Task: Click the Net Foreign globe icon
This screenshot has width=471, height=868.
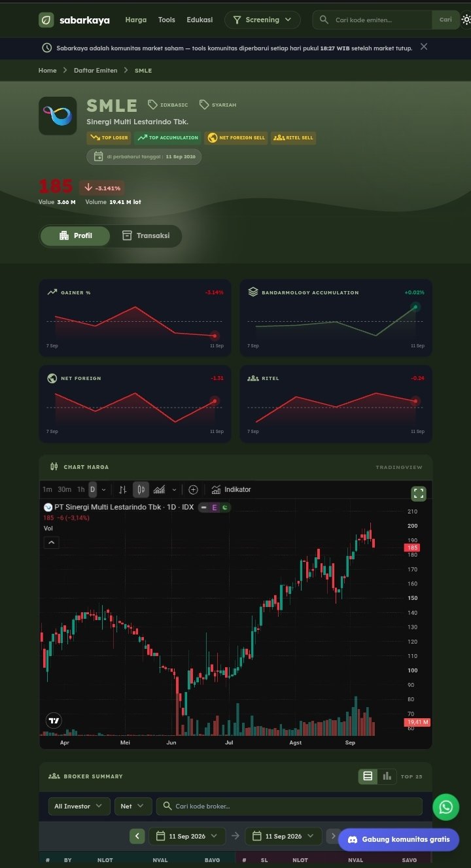Action: click(x=52, y=378)
